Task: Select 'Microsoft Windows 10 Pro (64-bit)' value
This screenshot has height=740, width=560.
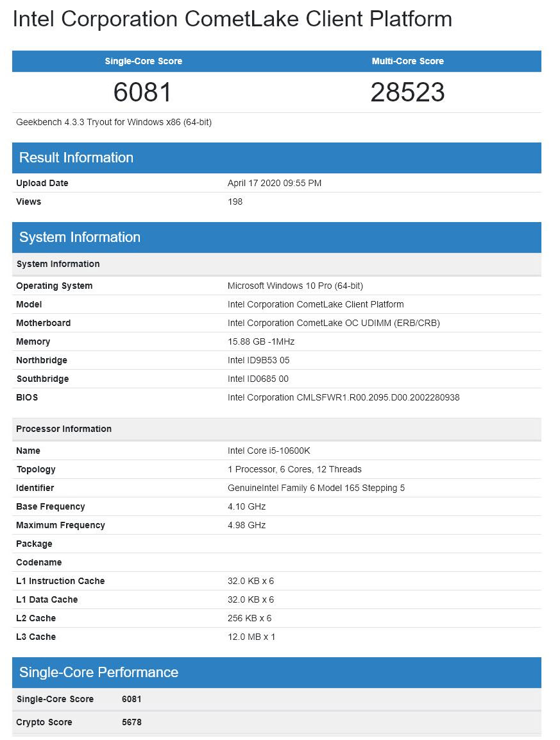Action: click(x=295, y=286)
